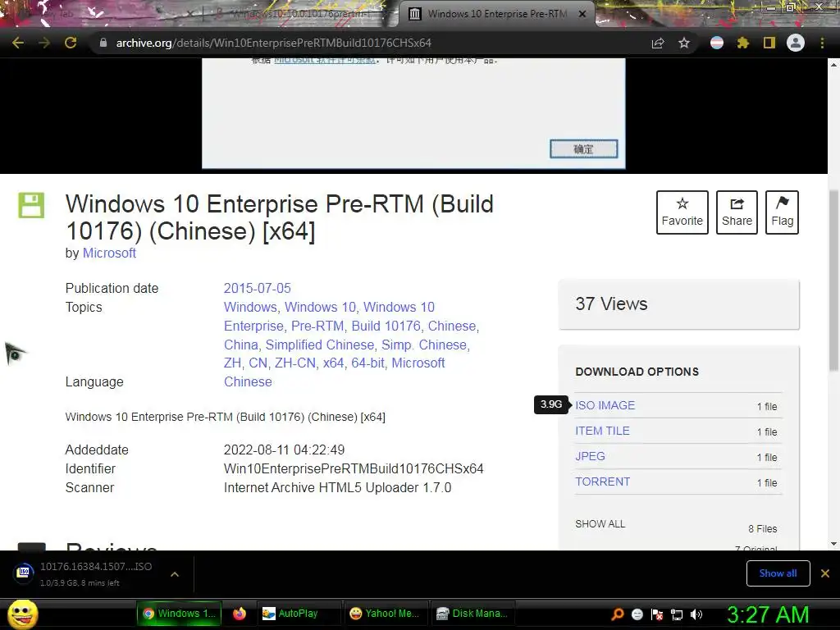Click the green floppy disk software icon

coord(32,205)
